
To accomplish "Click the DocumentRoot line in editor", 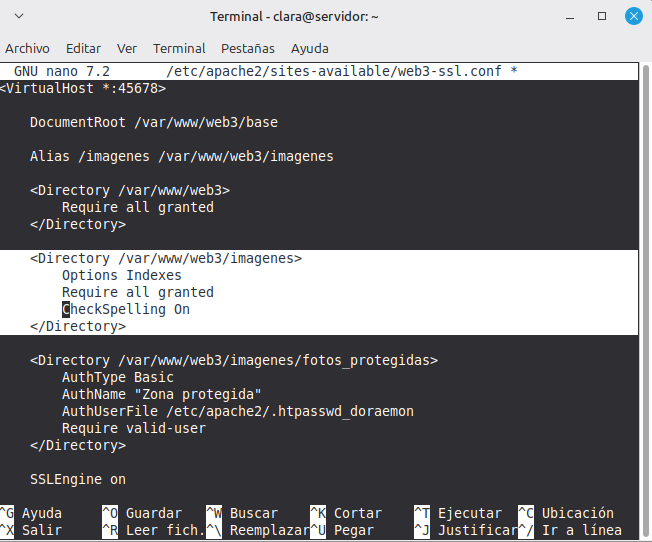I will 154,122.
